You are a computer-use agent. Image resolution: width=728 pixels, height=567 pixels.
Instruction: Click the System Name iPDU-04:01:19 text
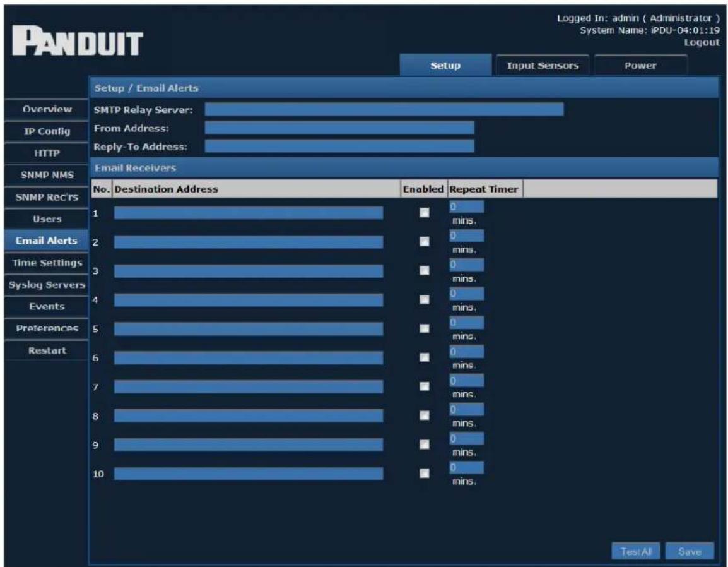[650, 30]
